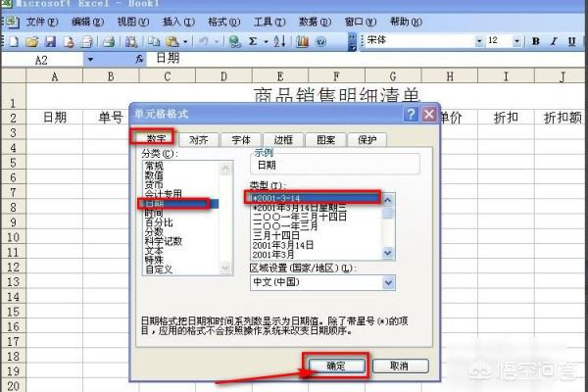This screenshot has width=588, height=392.
Task: Open a file with the Open folder icon
Action: tap(32, 41)
